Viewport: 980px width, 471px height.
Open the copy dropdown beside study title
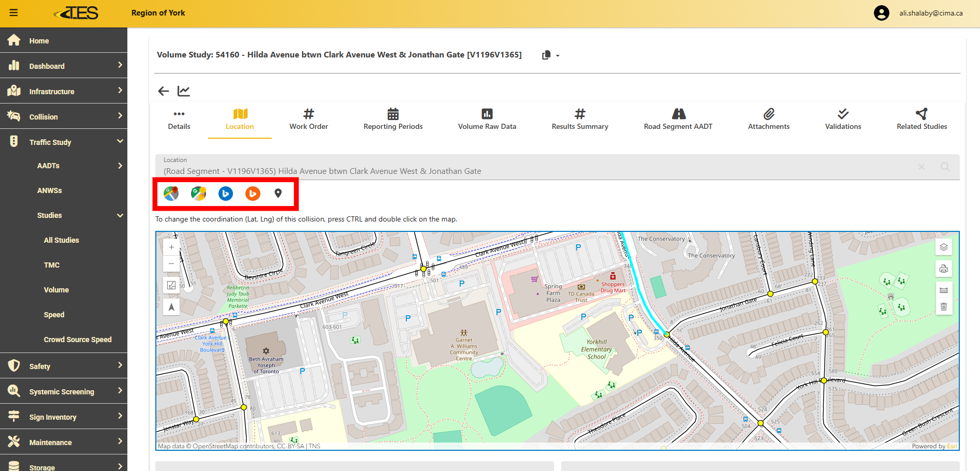coord(551,55)
